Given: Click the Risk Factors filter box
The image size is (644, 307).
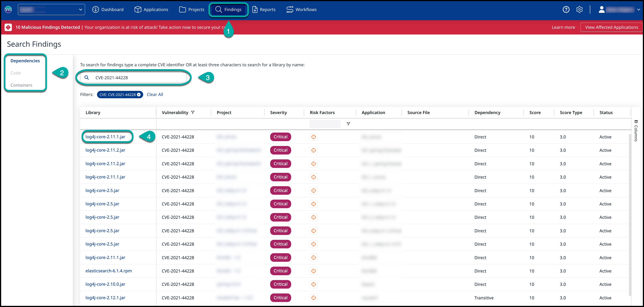Looking at the screenshot, I should tap(325, 124).
